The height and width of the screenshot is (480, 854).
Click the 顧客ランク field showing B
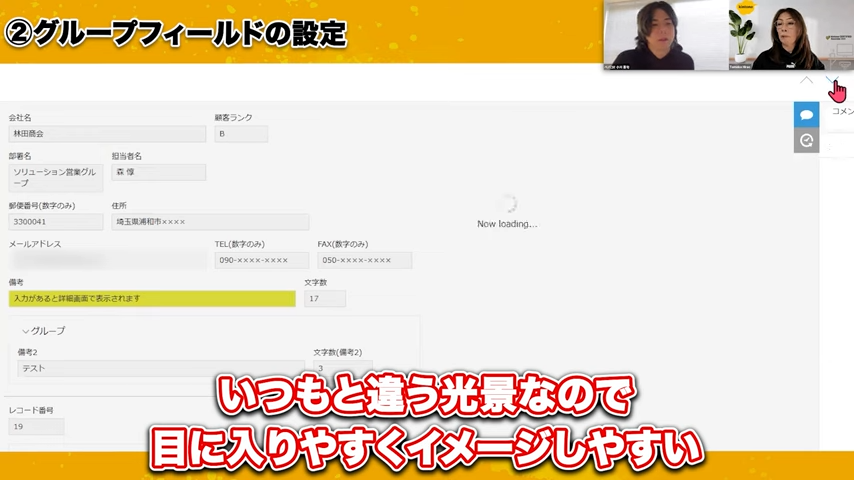[x=241, y=133]
